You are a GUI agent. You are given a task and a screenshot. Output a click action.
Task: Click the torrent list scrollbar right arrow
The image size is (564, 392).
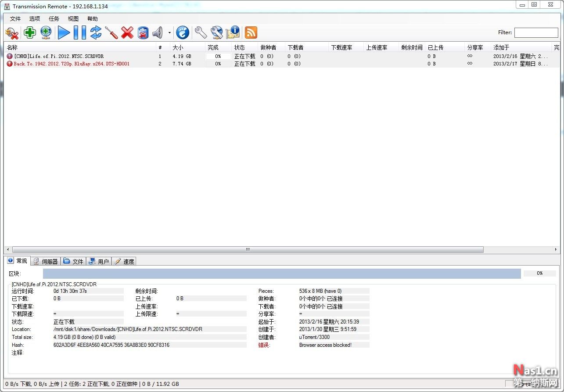click(557, 249)
